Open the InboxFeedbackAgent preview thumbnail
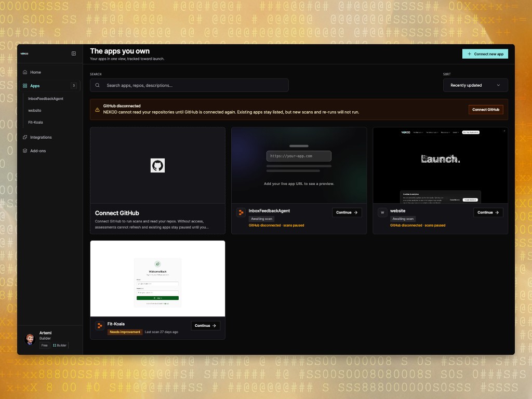Screen dimensions: 532x399 299,166
